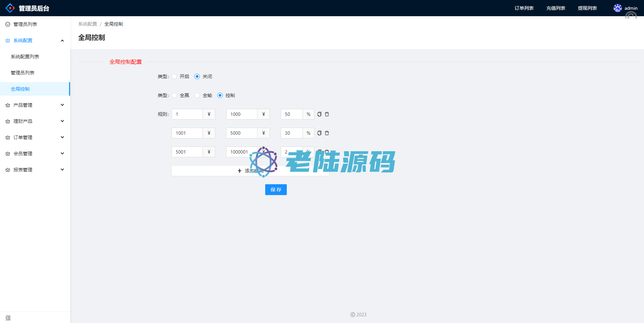Screen dimensions: 644x323
Task: Click the input field containing 1000
Action: click(242, 114)
